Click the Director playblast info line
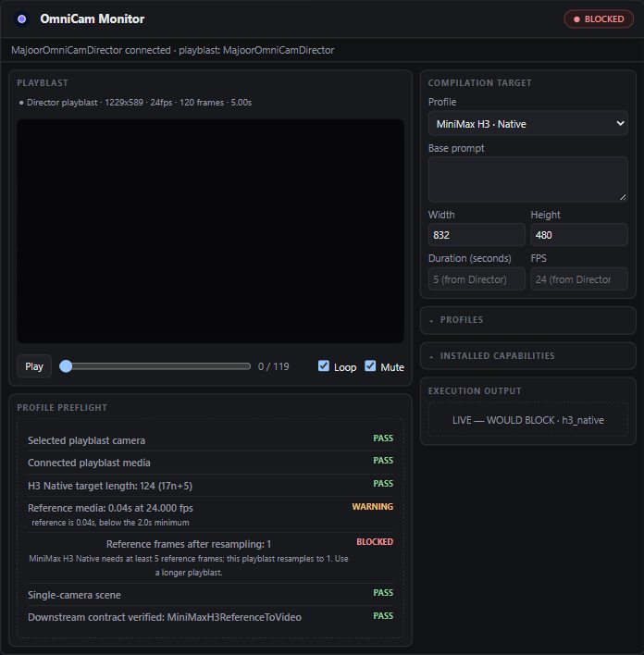Image resolution: width=644 pixels, height=655 pixels. [135, 103]
